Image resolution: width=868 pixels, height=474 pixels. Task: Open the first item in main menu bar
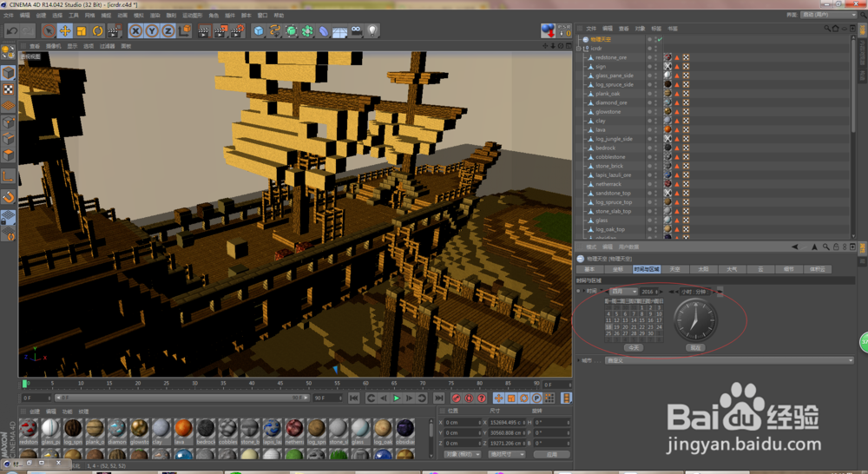coord(9,15)
